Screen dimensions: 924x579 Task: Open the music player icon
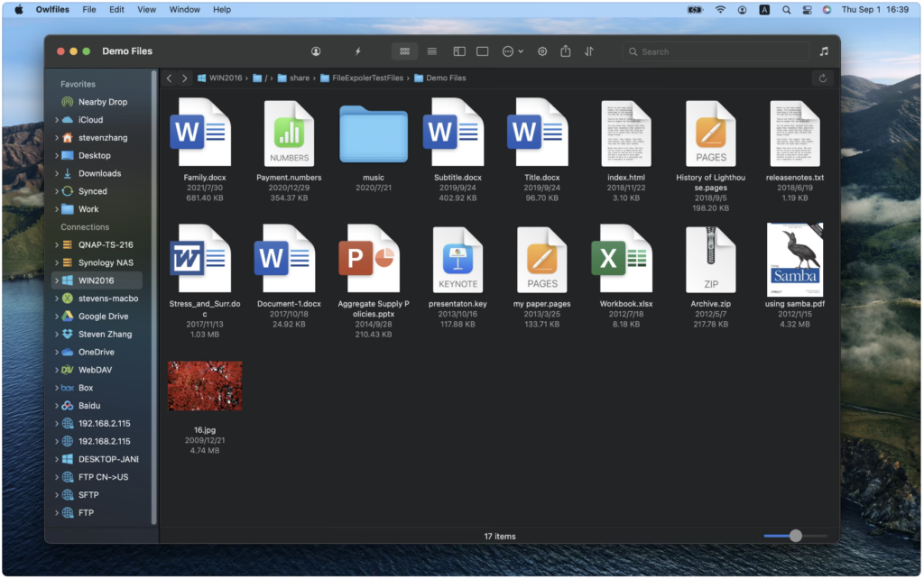click(x=824, y=51)
